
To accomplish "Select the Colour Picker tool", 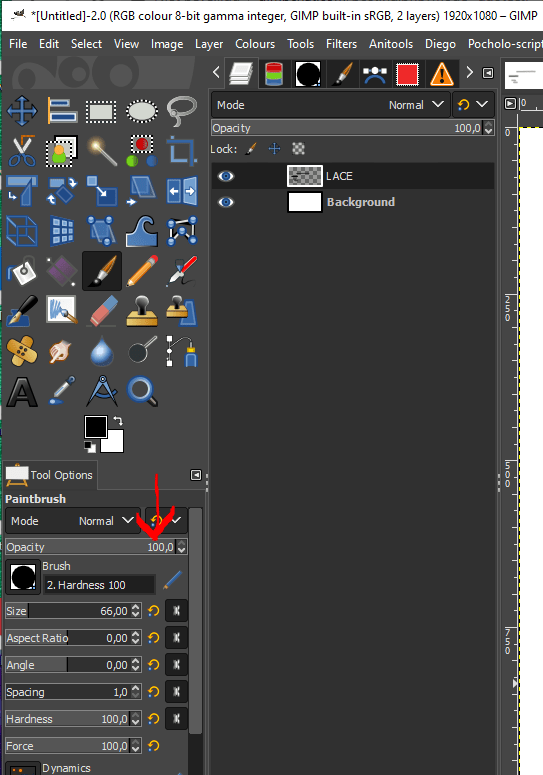I will [x=62, y=391].
